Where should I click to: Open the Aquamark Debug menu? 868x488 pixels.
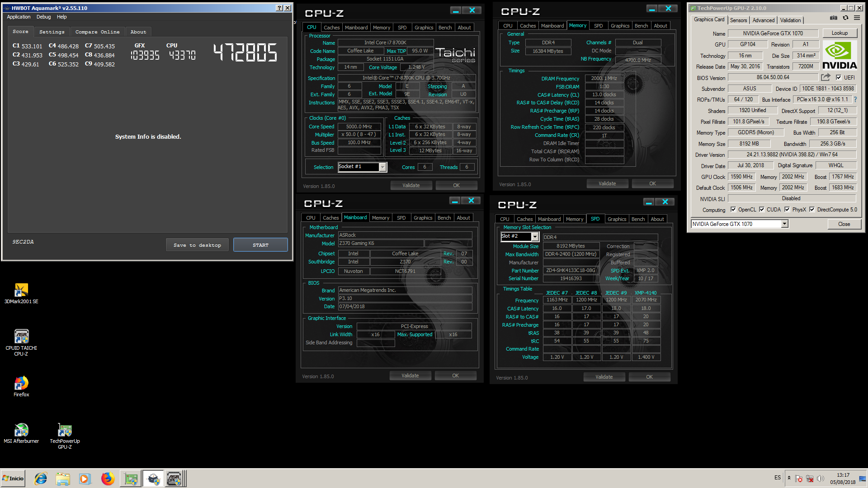coord(43,17)
